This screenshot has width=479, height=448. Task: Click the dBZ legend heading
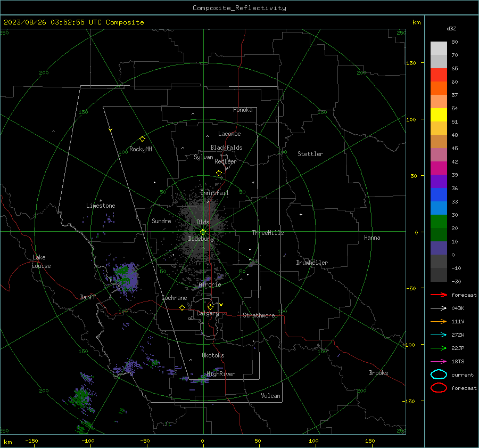click(x=451, y=28)
